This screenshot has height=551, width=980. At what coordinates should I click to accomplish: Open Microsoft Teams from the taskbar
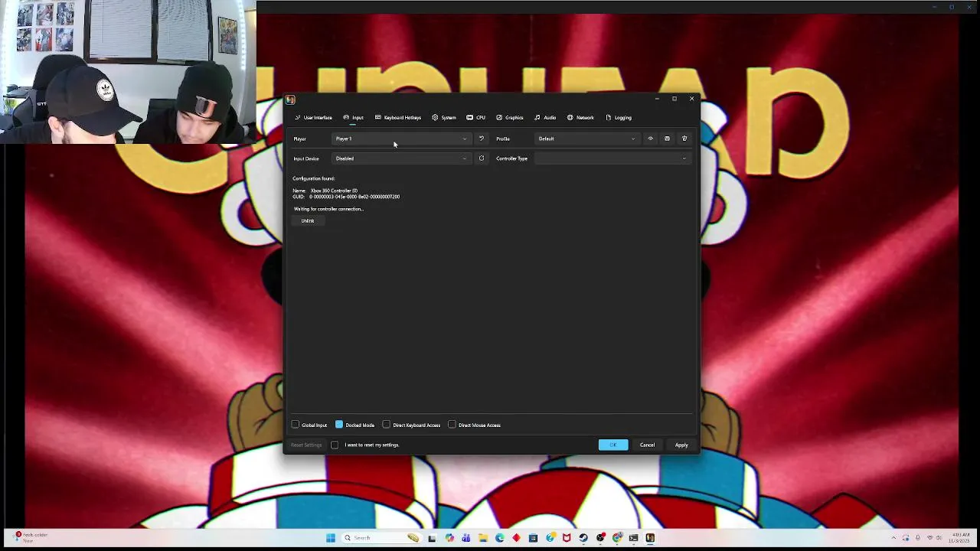(x=465, y=538)
